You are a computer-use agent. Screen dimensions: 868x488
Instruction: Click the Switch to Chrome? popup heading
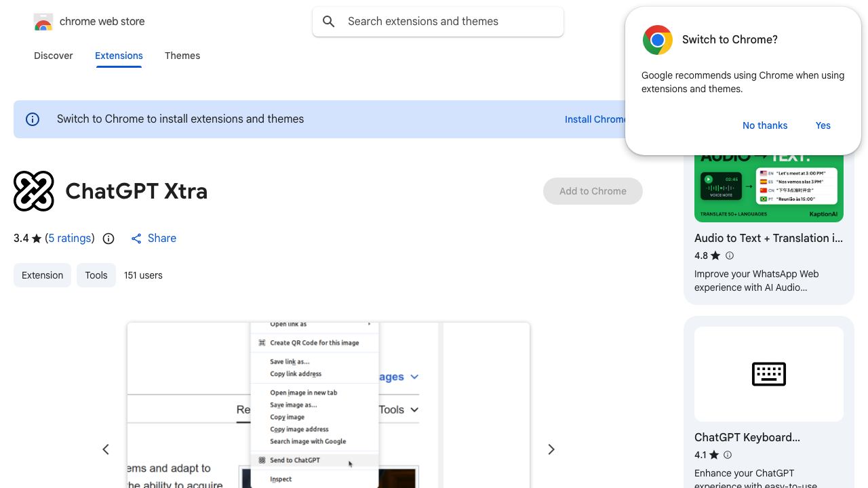[730, 40]
